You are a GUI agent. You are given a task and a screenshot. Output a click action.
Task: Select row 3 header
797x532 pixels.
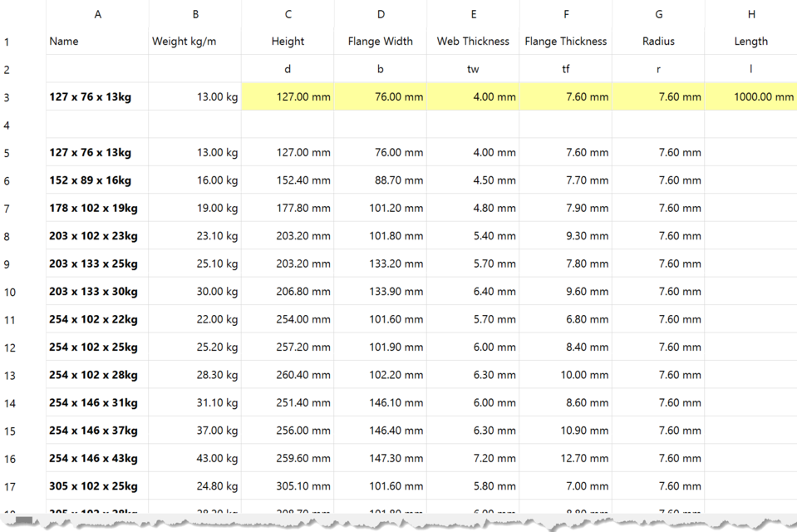(7, 97)
